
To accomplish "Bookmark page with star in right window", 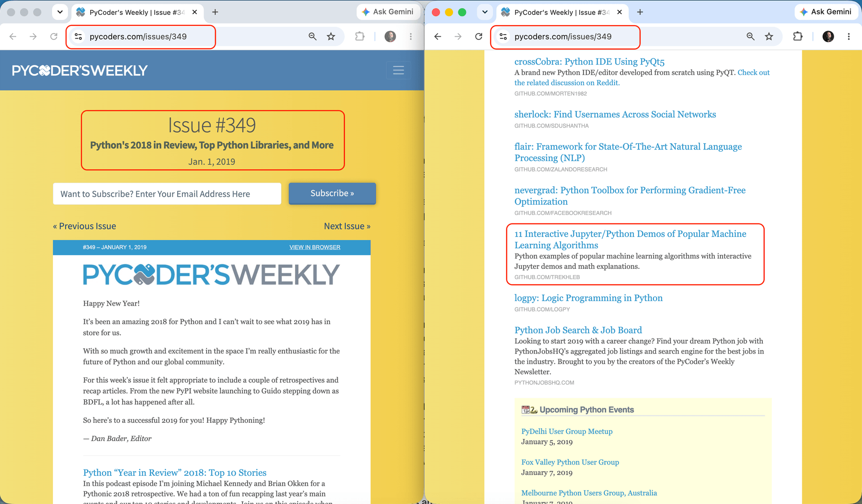I will pos(769,36).
